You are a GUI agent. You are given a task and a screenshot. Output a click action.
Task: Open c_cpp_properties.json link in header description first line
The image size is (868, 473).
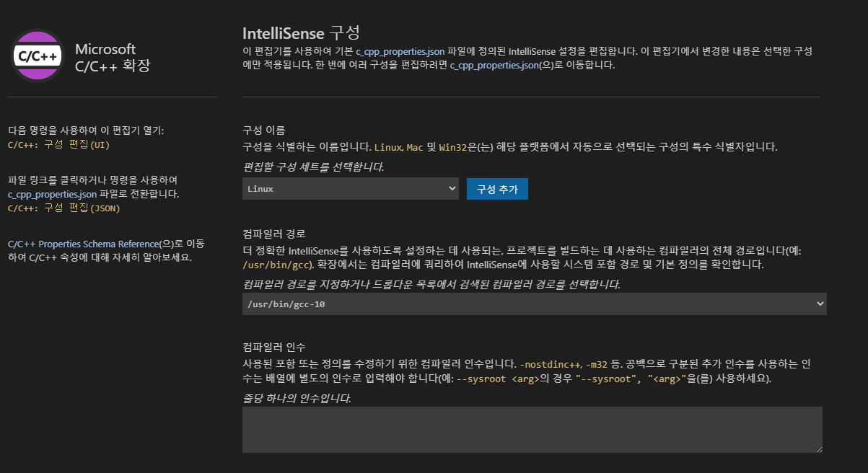coord(400,52)
